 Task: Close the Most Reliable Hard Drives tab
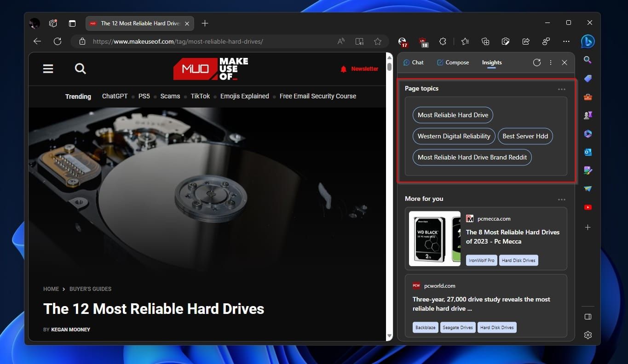pyautogui.click(x=187, y=23)
